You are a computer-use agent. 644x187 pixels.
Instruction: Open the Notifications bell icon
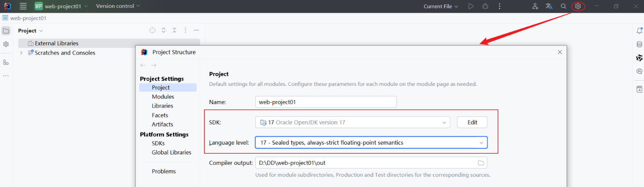click(639, 31)
